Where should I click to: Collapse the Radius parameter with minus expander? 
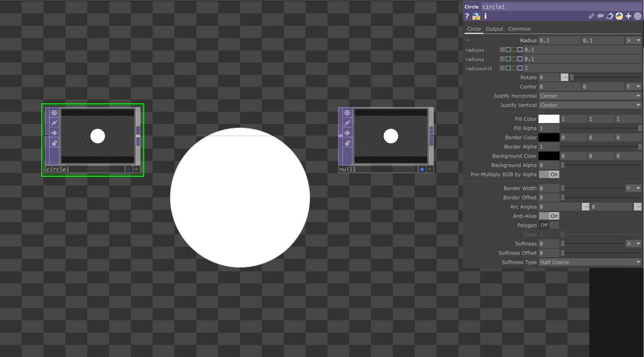[x=467, y=40]
